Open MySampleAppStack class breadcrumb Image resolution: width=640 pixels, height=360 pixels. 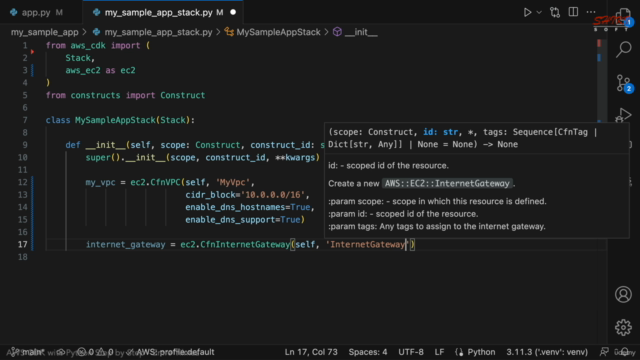point(278,32)
